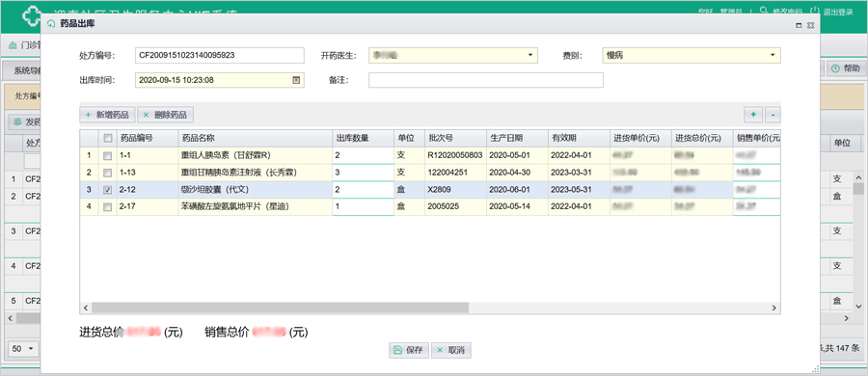Screen dimensions: 868x376
Task: Maximize the 药品出库 dialog window
Action: (x=799, y=25)
